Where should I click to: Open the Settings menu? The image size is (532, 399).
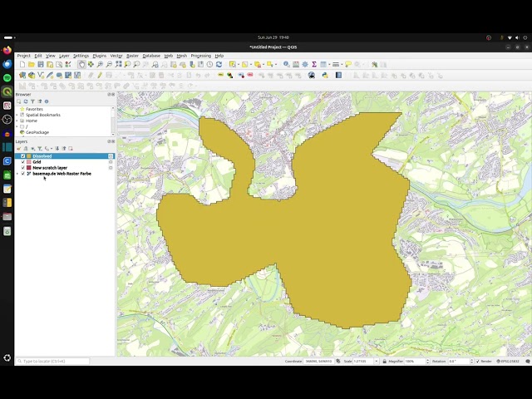coord(81,56)
